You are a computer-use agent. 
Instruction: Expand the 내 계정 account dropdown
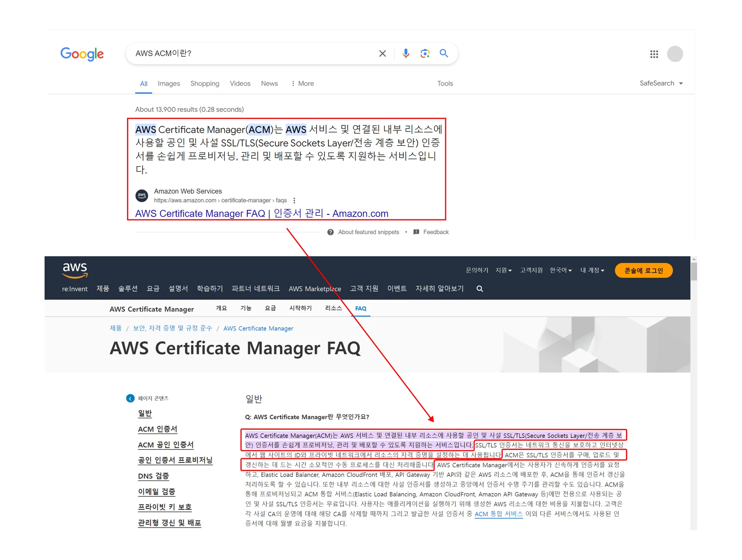[592, 270]
